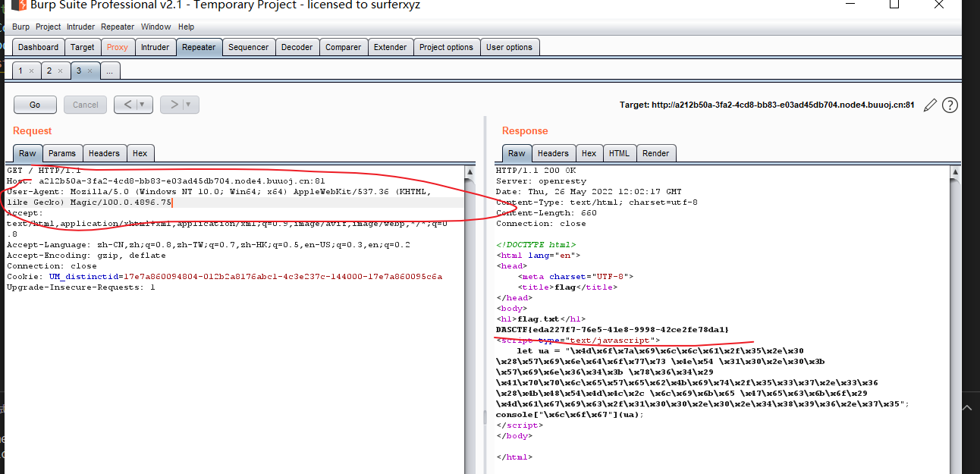This screenshot has width=980, height=474.
Task: Select the Response Hex tab
Action: [x=589, y=153]
